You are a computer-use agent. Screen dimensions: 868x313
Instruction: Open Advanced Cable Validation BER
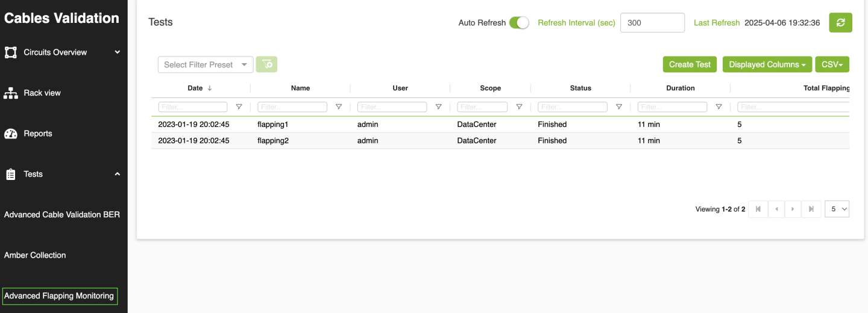[x=62, y=215]
